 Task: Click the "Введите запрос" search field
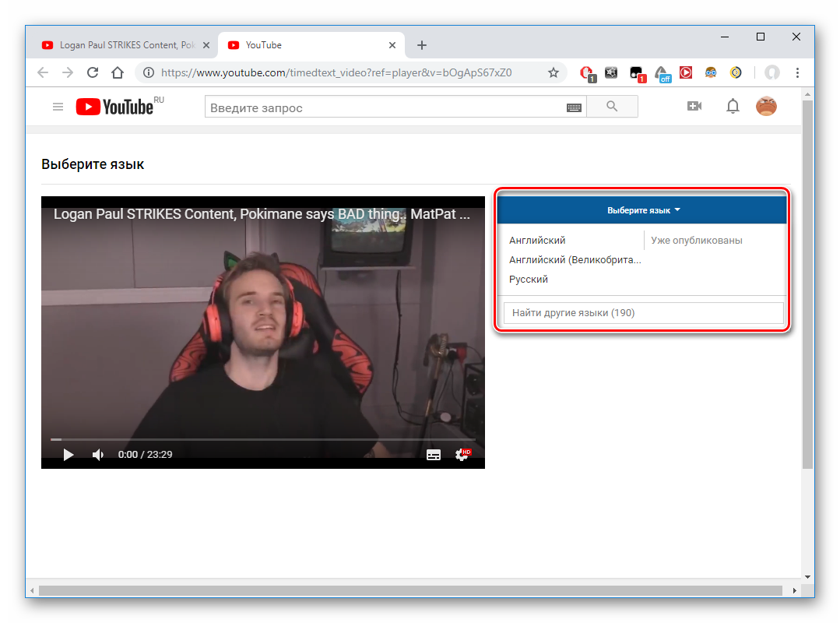pos(385,107)
